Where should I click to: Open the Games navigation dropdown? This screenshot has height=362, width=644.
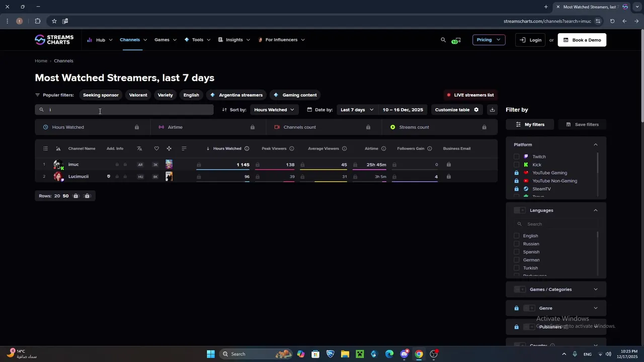166,40
